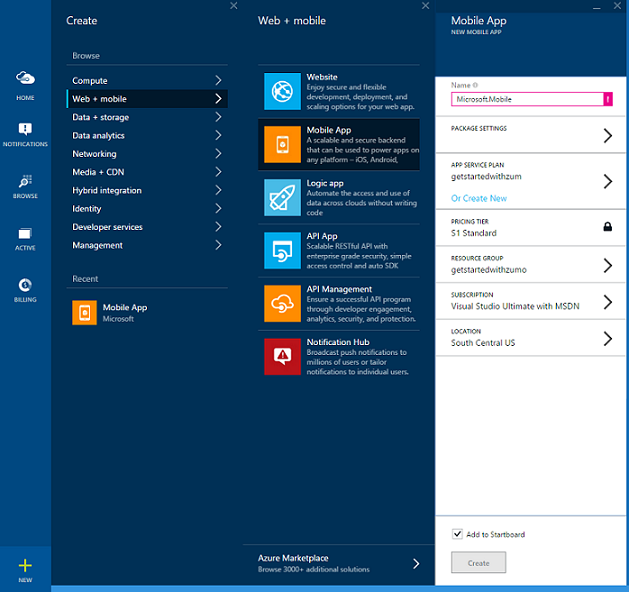Open Azure Marketplace link text

[293, 558]
